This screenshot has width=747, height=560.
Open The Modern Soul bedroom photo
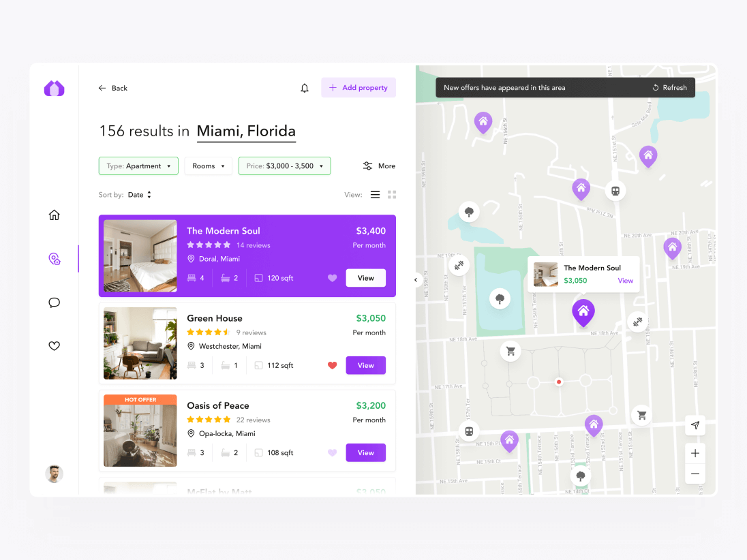[x=140, y=255]
